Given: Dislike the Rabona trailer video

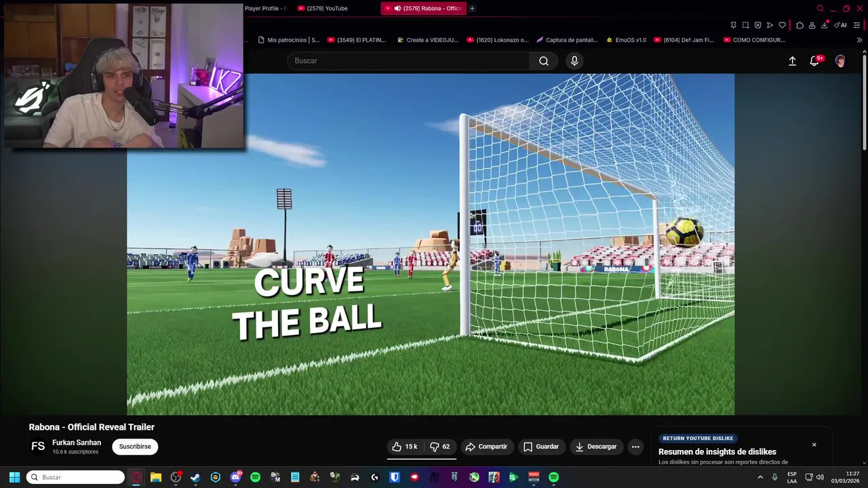Looking at the screenshot, I should [x=440, y=447].
